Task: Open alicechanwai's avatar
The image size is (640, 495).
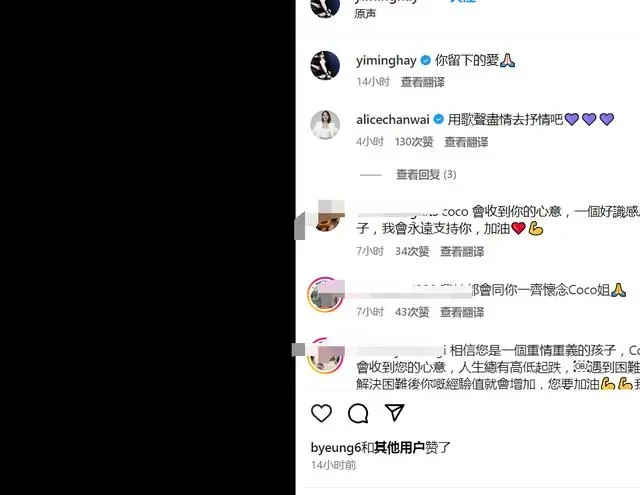Action: click(x=325, y=125)
